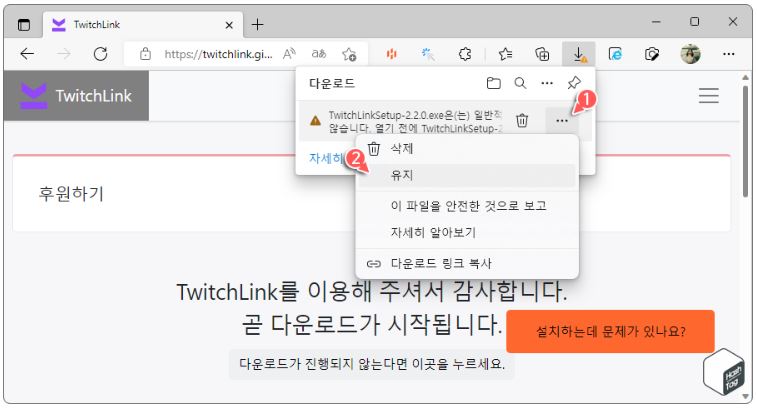Search downloads with the magnifier icon
This screenshot has width=757, height=409.
click(520, 83)
